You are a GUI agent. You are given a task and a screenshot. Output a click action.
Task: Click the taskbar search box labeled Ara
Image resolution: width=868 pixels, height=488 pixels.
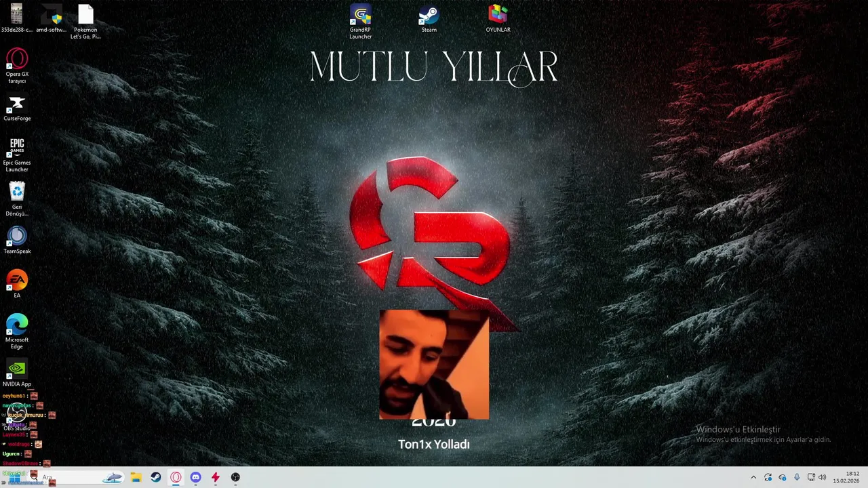coord(75,478)
